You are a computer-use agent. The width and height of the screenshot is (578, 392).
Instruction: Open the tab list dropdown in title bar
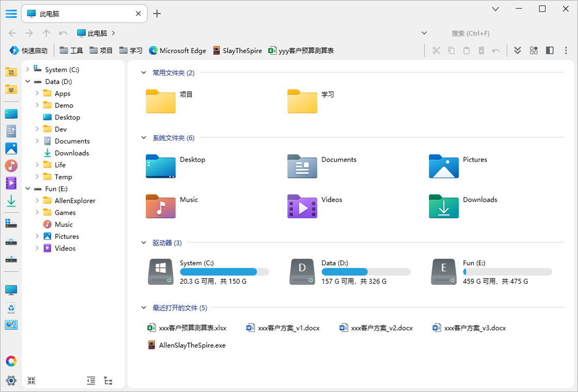coord(496,9)
